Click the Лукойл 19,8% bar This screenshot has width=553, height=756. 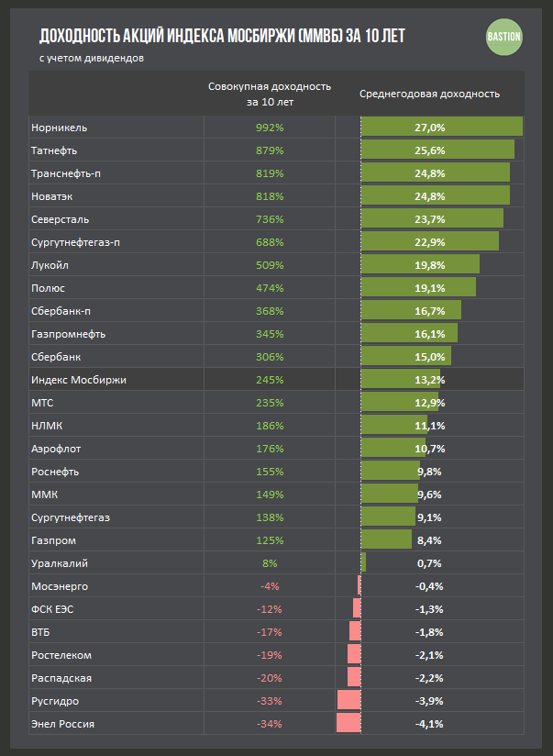420,264
